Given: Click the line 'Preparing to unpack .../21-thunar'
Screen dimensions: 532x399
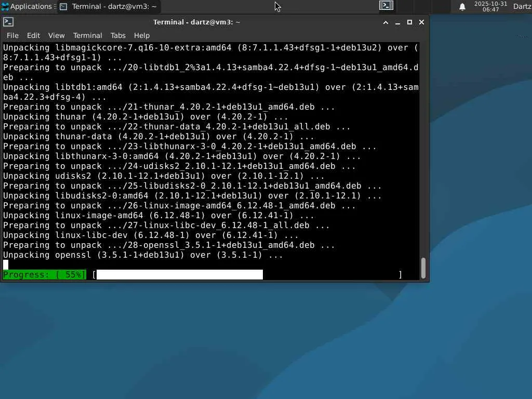Looking at the screenshot, I should coord(169,107).
